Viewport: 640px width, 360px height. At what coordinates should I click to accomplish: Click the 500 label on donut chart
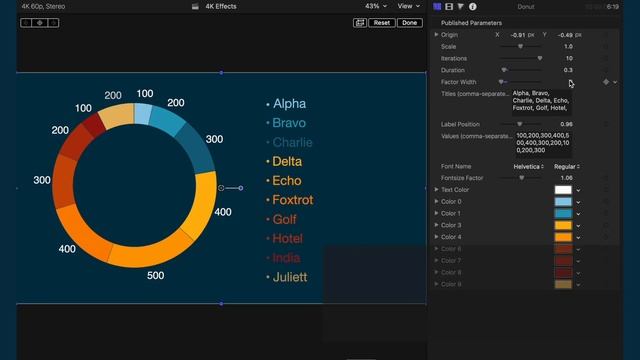point(156,276)
